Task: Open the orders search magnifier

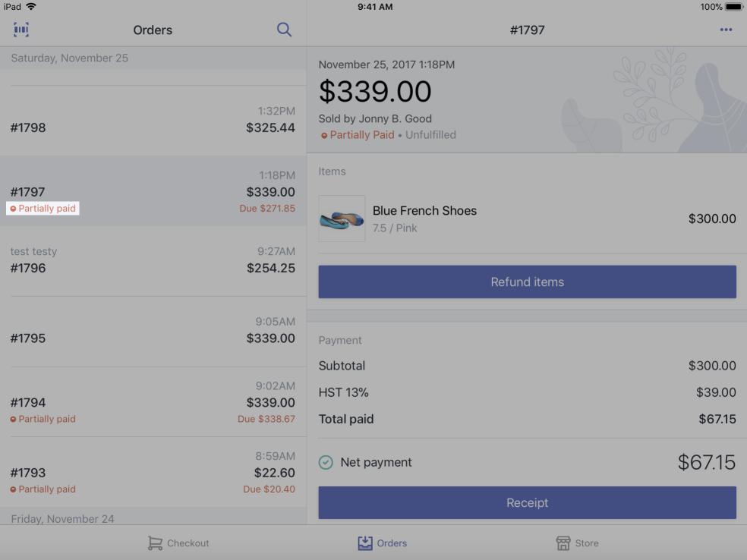Action: coord(284,30)
